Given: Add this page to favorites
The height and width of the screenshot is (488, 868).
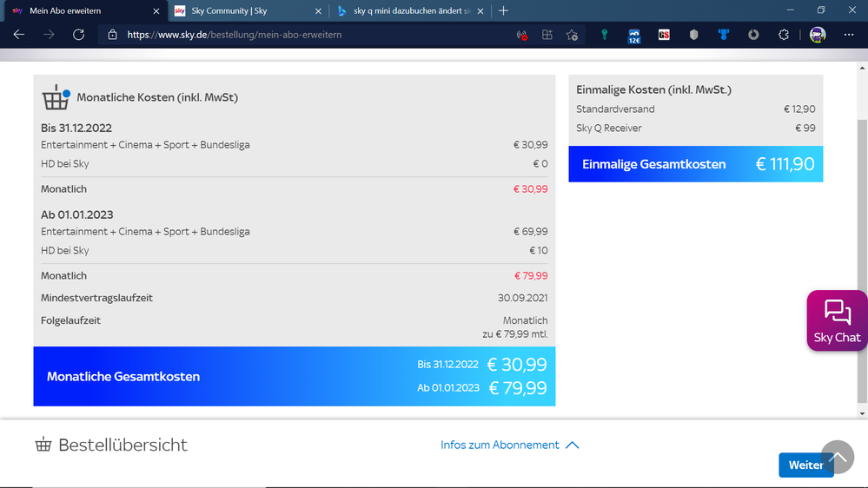Looking at the screenshot, I should pos(572,35).
